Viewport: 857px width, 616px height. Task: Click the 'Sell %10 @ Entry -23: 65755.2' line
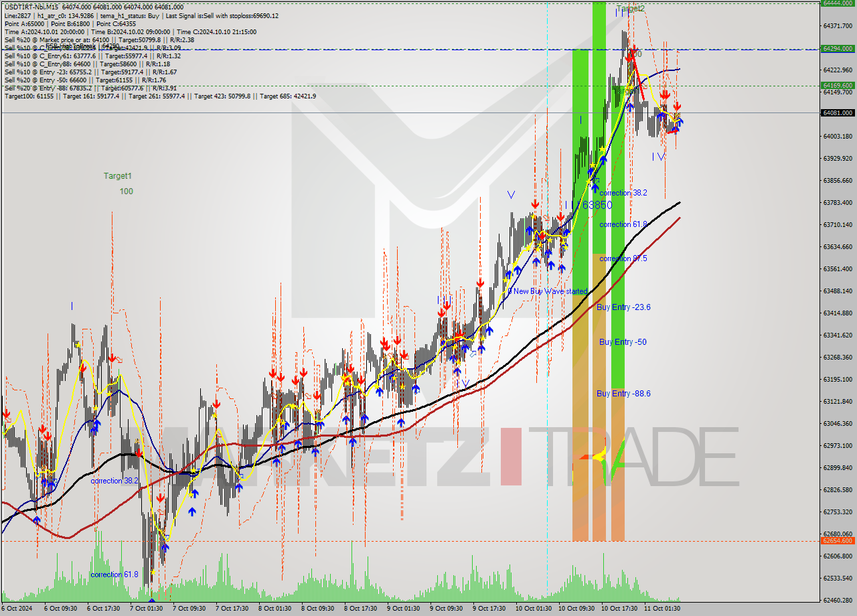90,72
